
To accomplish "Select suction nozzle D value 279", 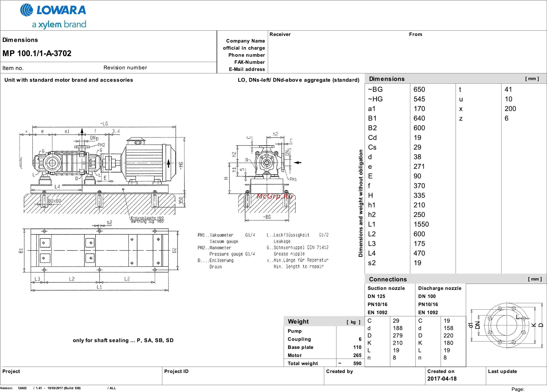I will (397, 336).
